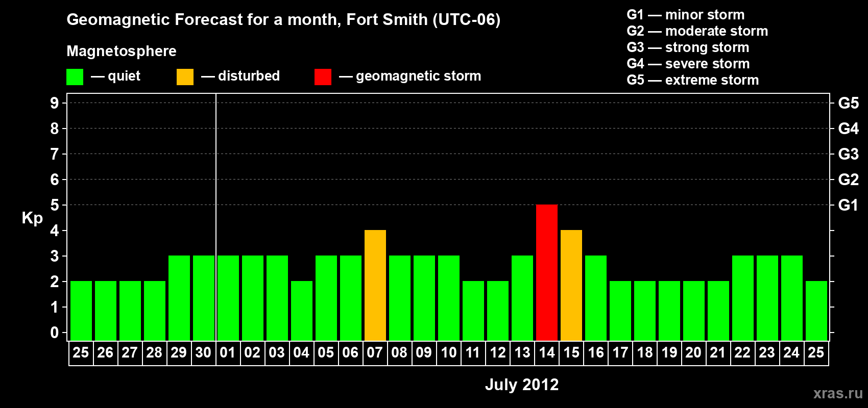Screen dimensions: 868x408
Task: Select the red bar for July 14
Action: (x=547, y=272)
